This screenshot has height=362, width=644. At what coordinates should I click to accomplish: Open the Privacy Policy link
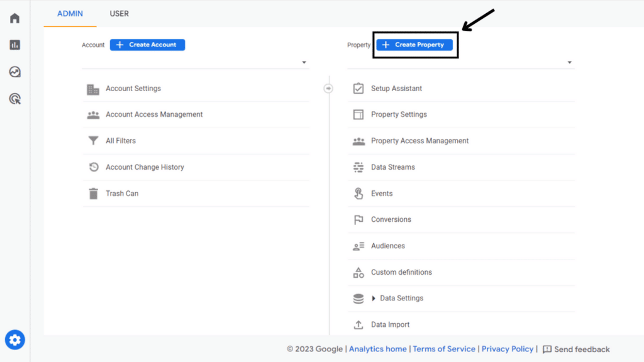[508, 349]
